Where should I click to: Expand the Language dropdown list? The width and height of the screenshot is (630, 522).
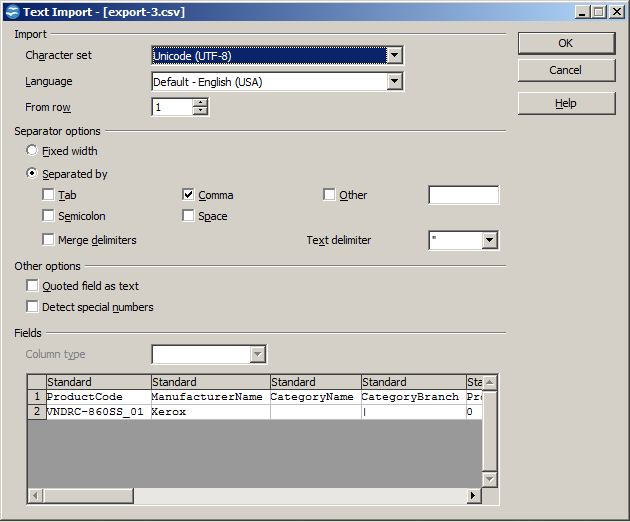[x=394, y=82]
